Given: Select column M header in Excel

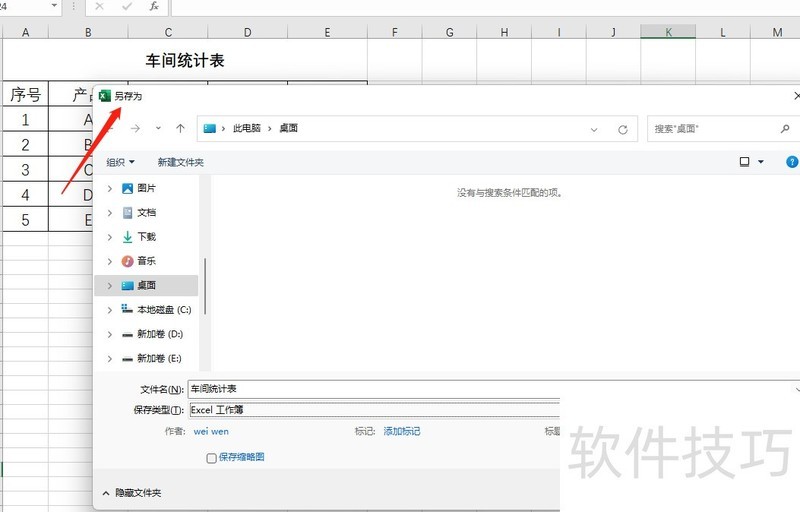Looking at the screenshot, I should 777,32.
